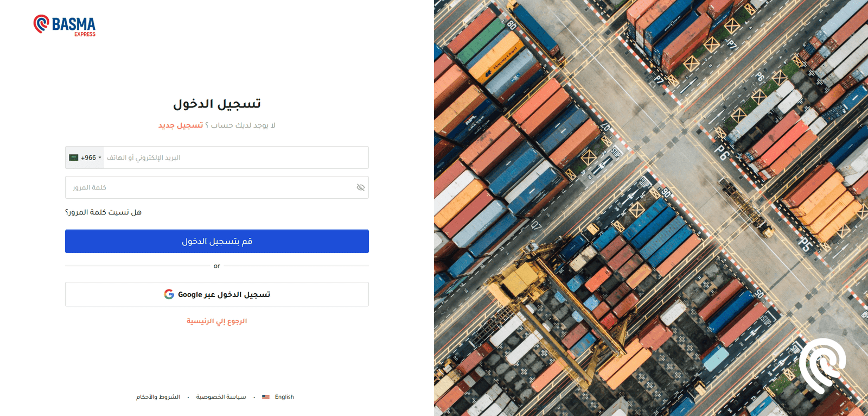Image resolution: width=868 pixels, height=416 pixels.
Task: Open سياسة الخصوصية privacy policy
Action: tap(221, 397)
